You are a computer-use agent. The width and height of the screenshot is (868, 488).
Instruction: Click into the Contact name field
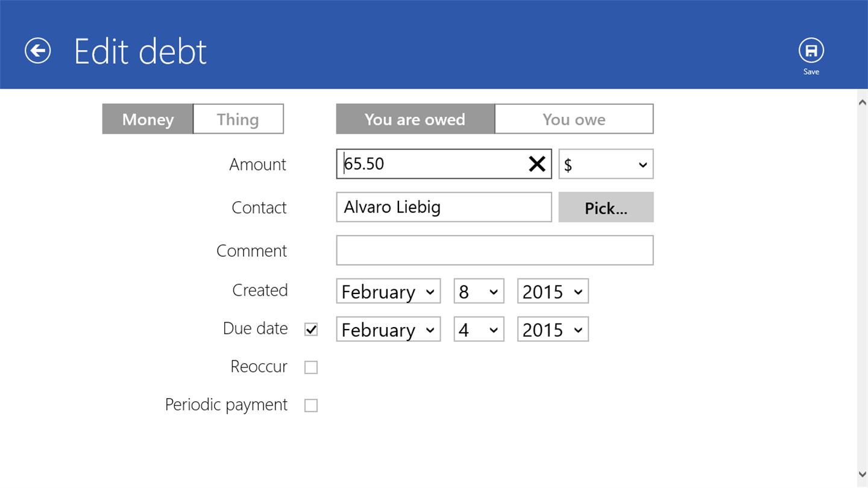(444, 207)
